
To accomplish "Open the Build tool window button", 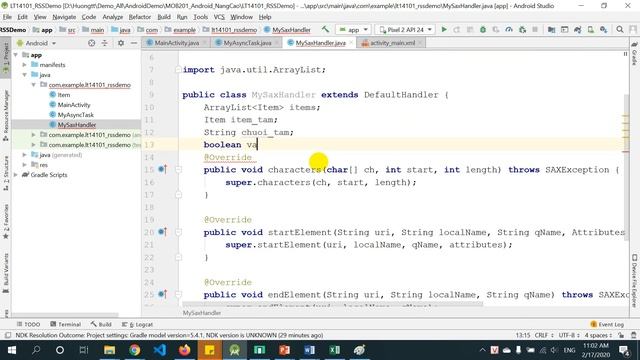I will (x=101, y=324).
